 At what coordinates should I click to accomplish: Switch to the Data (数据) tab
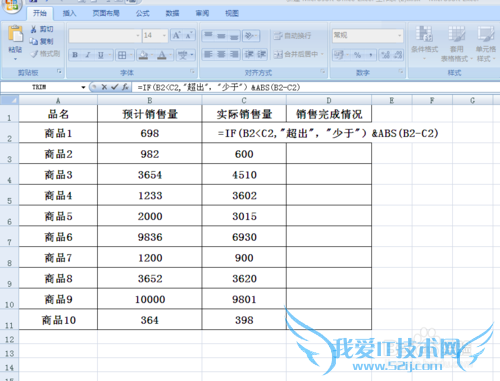click(x=172, y=13)
